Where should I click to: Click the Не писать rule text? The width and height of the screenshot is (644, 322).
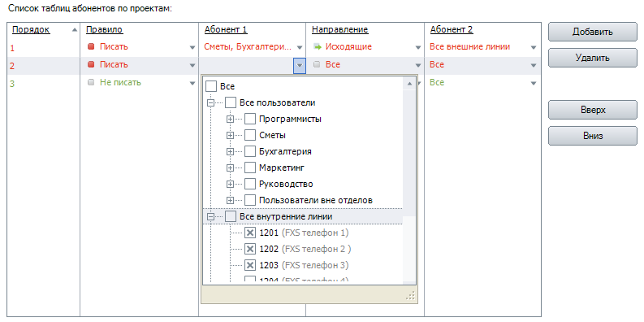[120, 82]
